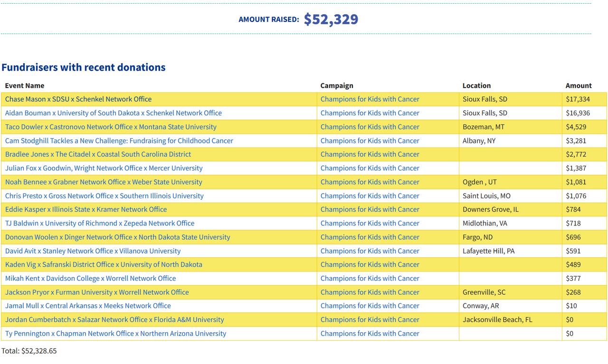Open campaign link in Ty Pennington row

click(x=370, y=333)
